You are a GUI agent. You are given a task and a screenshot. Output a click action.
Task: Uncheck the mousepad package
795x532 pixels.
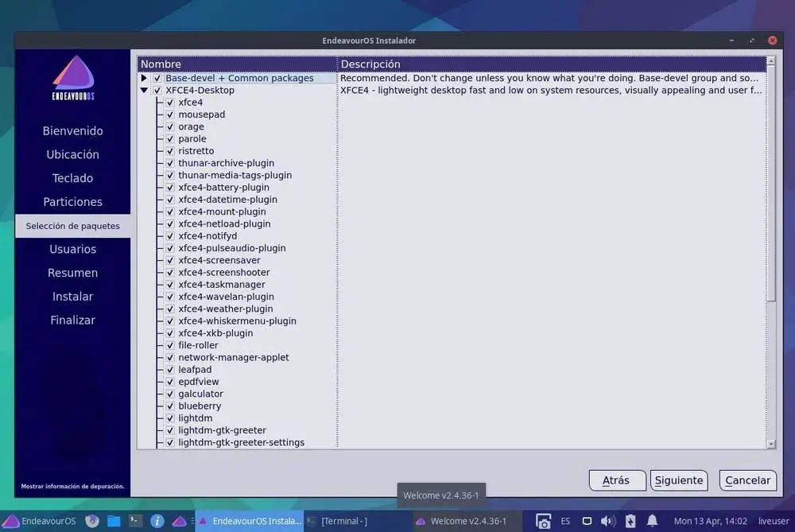[170, 115]
